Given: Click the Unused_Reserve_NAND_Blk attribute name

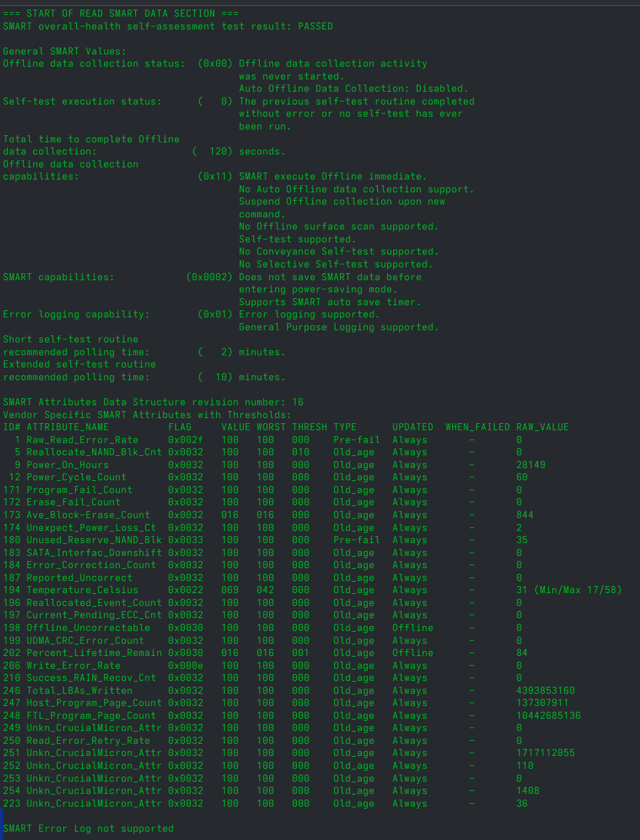Looking at the screenshot, I should (94, 540).
